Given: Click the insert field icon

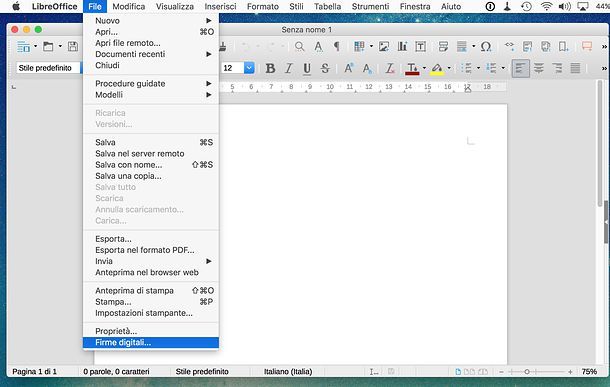Looking at the screenshot, I should [x=462, y=47].
